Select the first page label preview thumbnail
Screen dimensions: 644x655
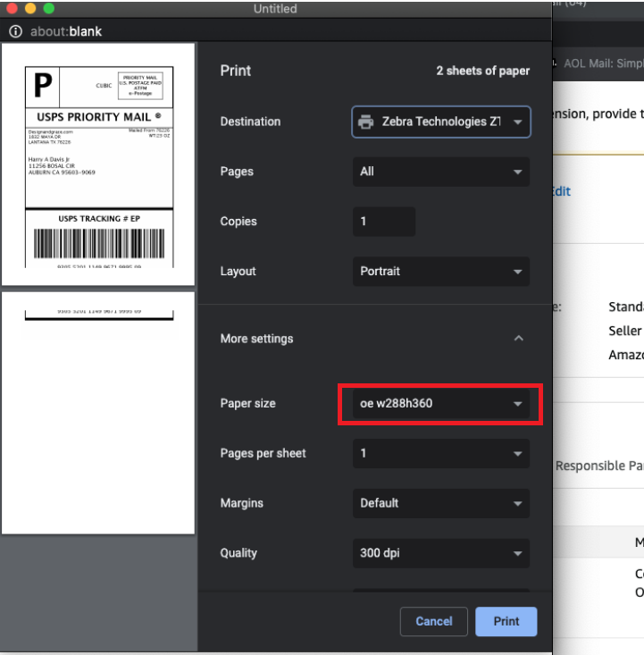(x=98, y=164)
